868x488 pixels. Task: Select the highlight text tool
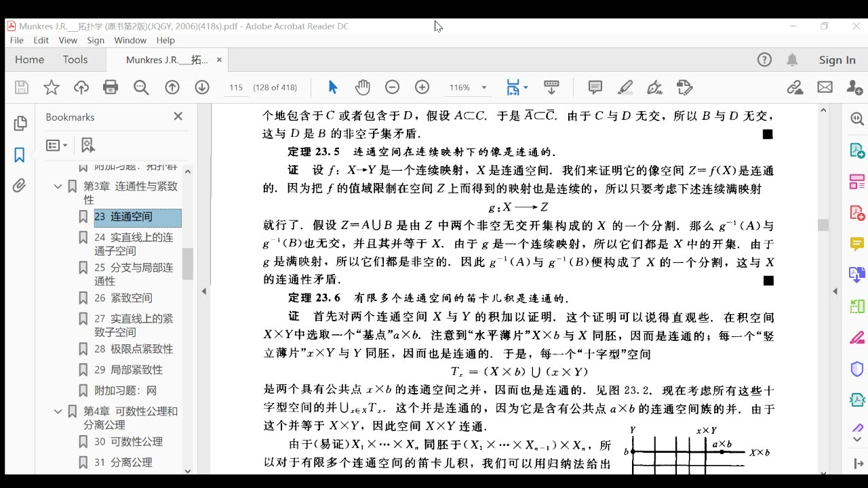tap(625, 87)
